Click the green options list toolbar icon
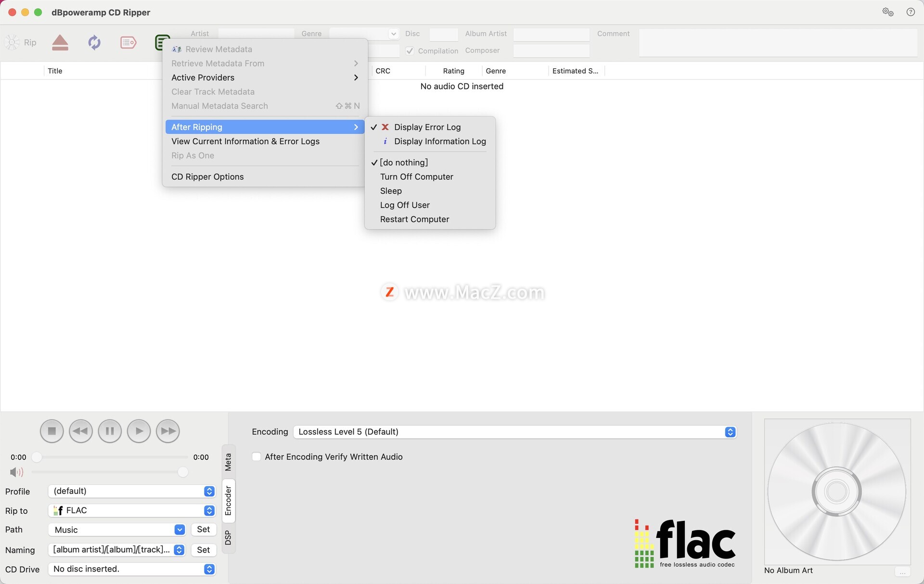This screenshot has height=584, width=924. click(x=162, y=42)
